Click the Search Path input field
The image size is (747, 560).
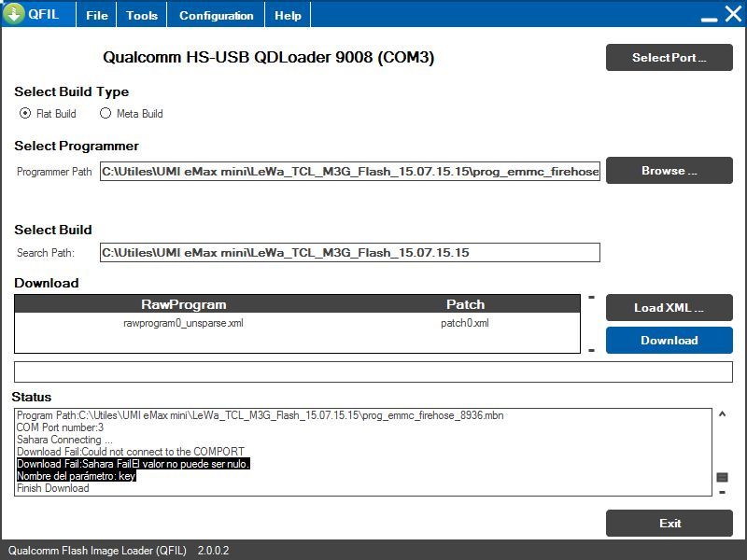(x=349, y=252)
